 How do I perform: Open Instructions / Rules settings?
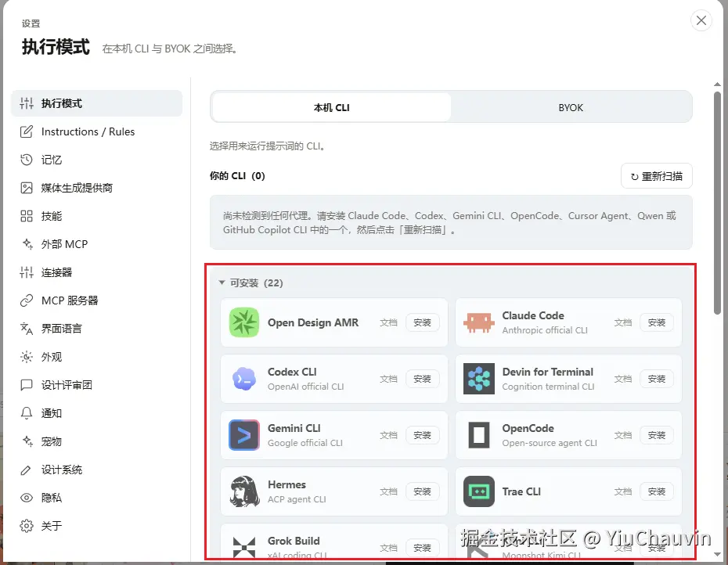[x=96, y=131]
